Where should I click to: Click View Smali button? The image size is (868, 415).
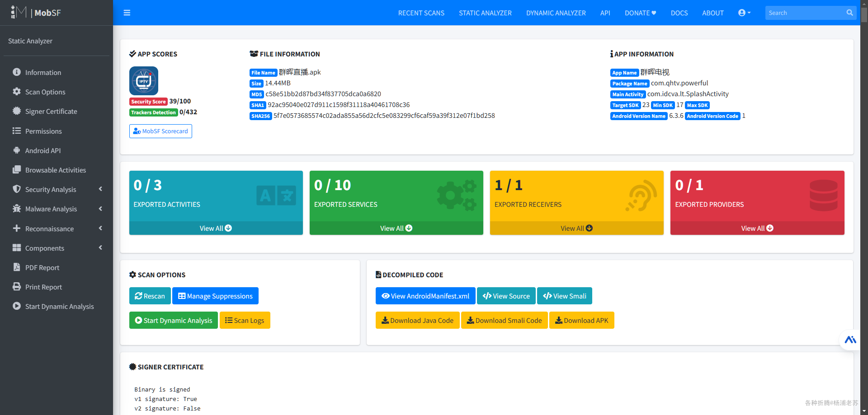click(x=565, y=296)
